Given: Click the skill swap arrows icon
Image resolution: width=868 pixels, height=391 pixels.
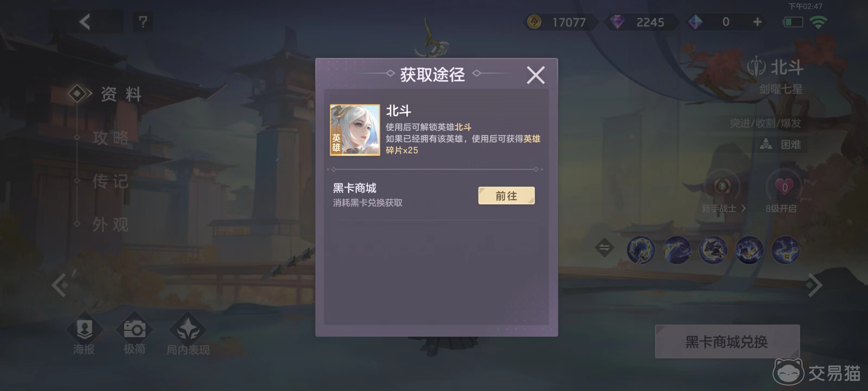Looking at the screenshot, I should coord(604,248).
